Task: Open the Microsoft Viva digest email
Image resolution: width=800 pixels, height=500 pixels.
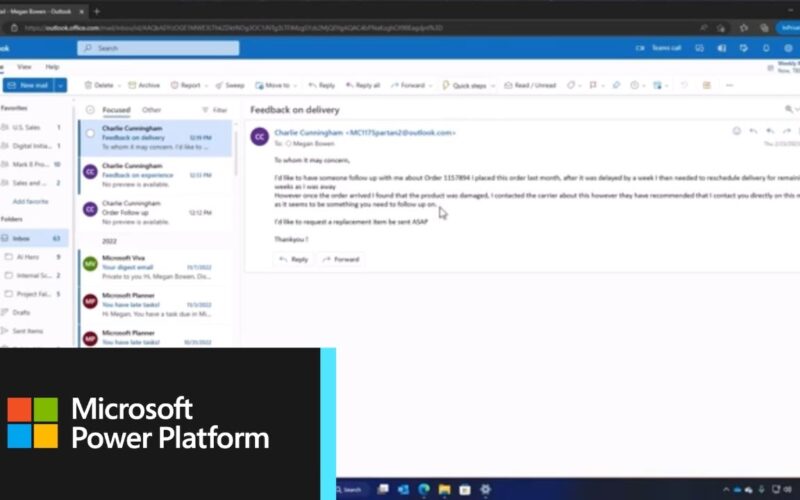Action: [x=156, y=267]
